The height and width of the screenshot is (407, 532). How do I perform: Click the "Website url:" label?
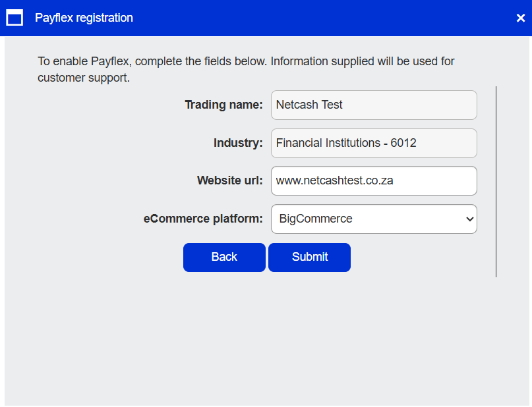229,180
